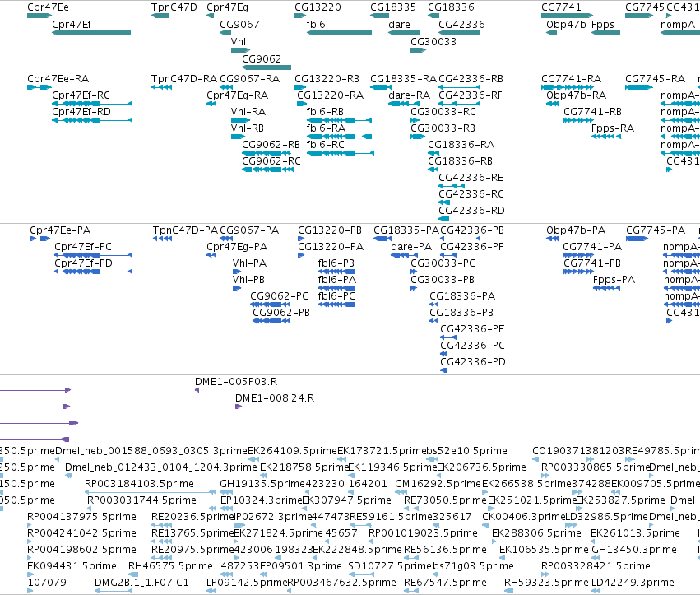Image resolution: width=700 pixels, height=595 pixels.
Task: Open transcript CG9067-RA
Action: pos(249,79)
